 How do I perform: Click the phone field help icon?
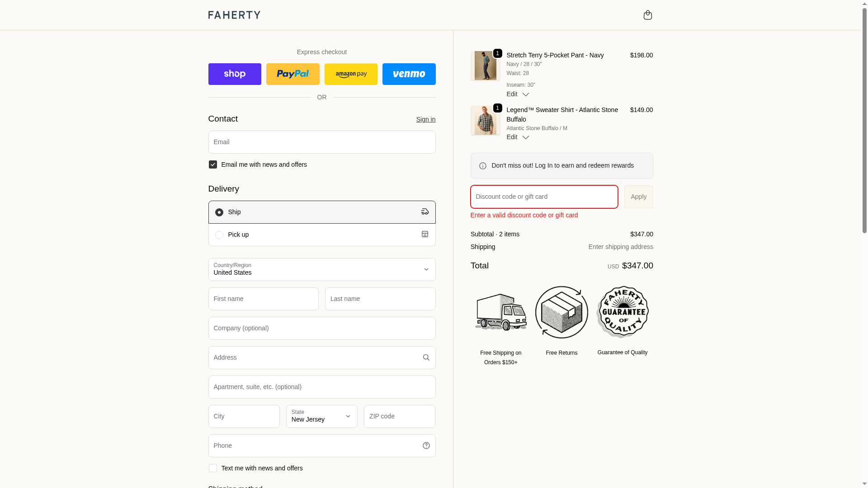[x=426, y=446]
